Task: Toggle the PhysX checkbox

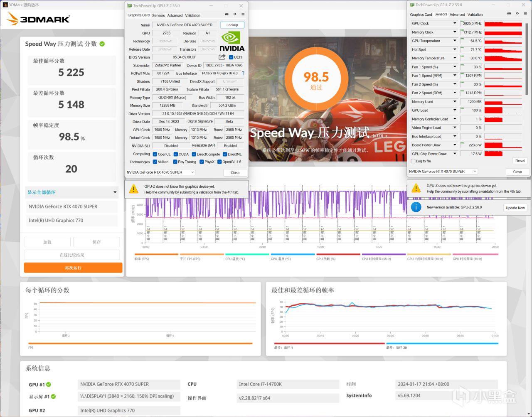Action: pyautogui.click(x=202, y=162)
